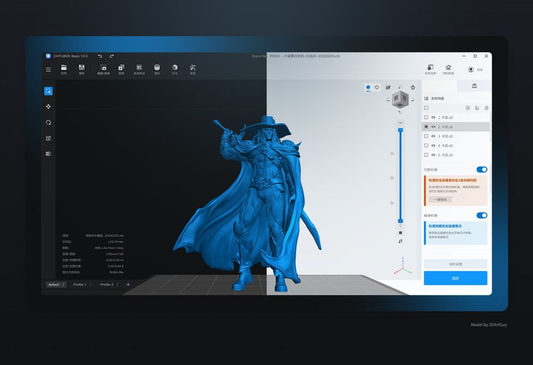Click the Hollow toolbar icon

click(157, 68)
